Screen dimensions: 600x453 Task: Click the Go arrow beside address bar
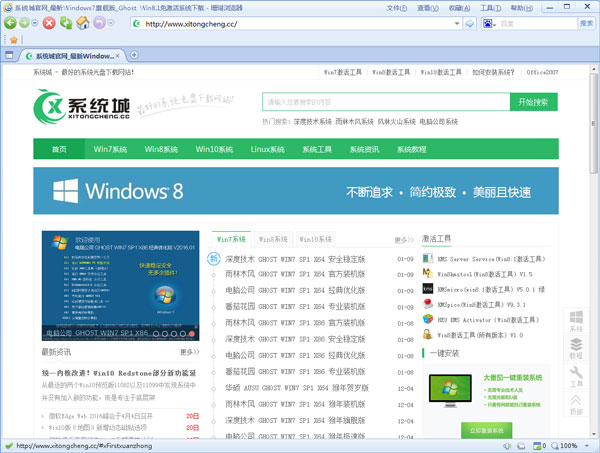(x=470, y=24)
